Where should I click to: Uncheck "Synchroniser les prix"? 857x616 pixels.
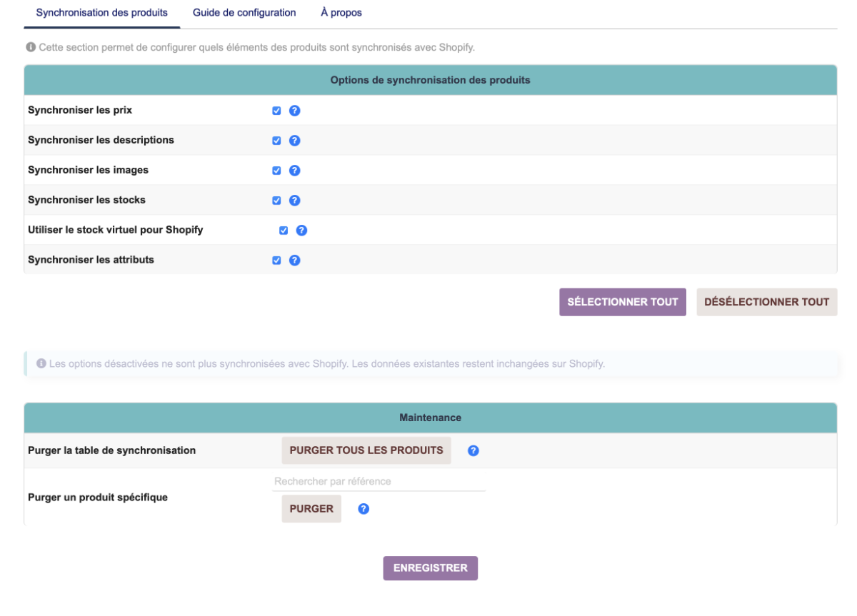point(276,111)
